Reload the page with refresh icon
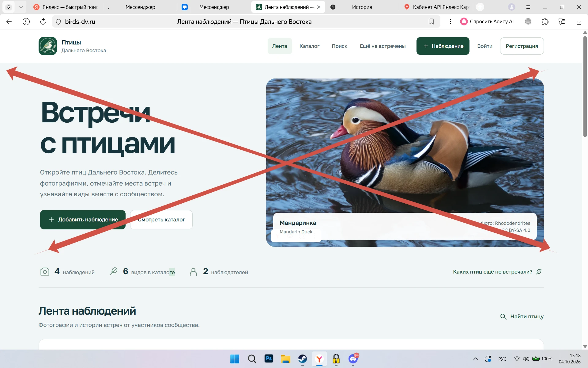 coord(43,21)
